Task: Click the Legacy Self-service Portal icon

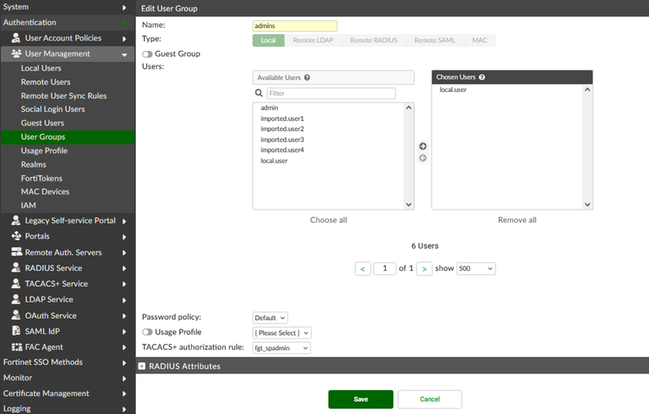Action: click(16, 220)
